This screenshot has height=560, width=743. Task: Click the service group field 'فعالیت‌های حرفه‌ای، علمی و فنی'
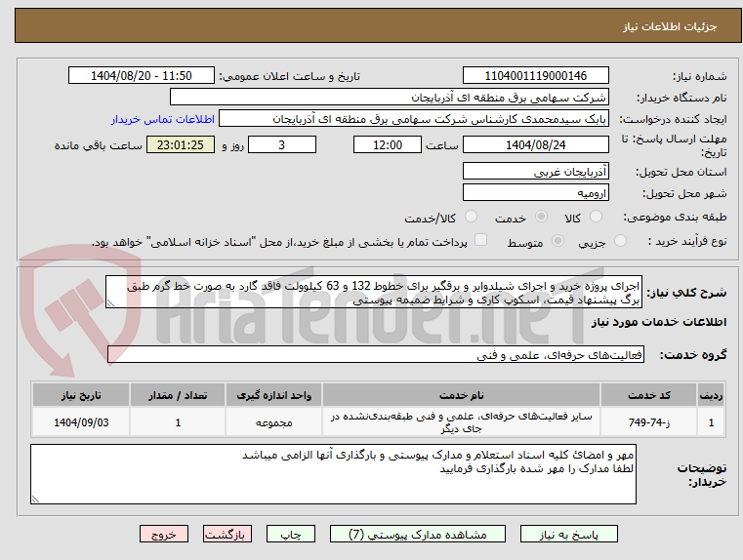point(376,354)
